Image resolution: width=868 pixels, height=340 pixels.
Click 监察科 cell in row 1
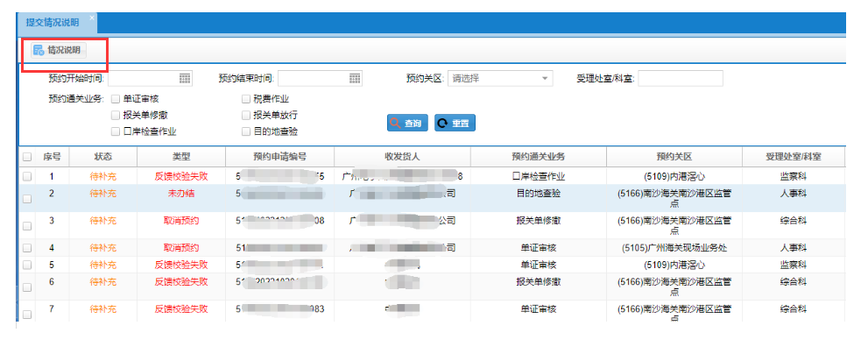[x=794, y=177]
